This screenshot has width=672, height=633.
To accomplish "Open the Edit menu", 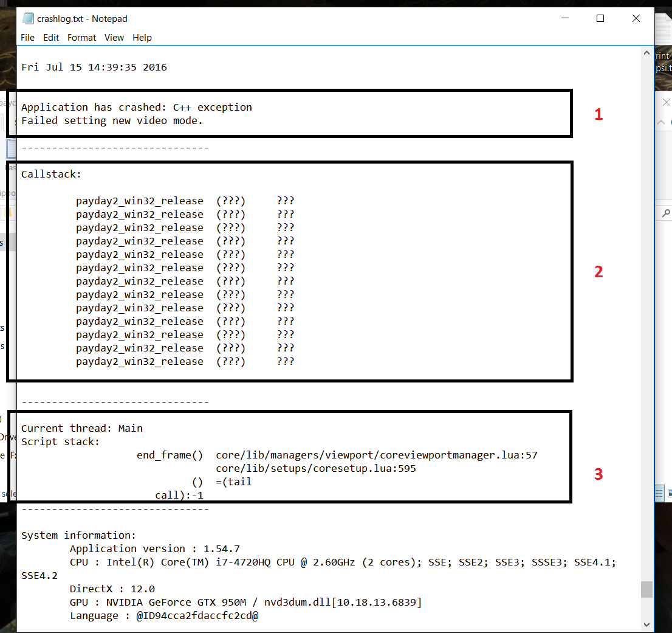I will pos(51,38).
